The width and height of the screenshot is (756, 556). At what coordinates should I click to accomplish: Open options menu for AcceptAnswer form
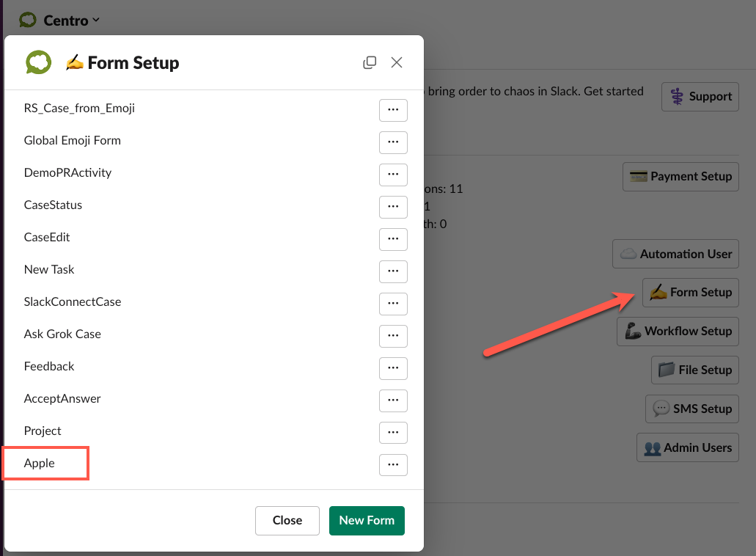click(x=393, y=401)
